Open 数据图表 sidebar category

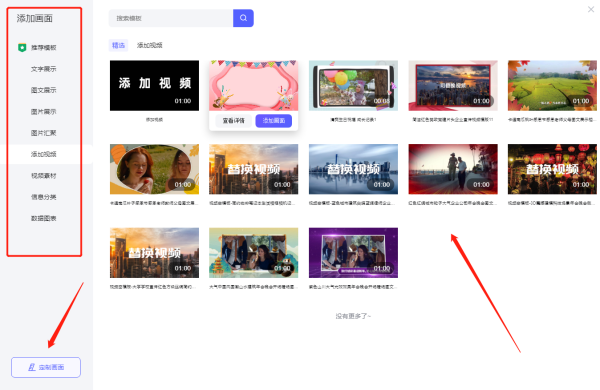[44, 218]
